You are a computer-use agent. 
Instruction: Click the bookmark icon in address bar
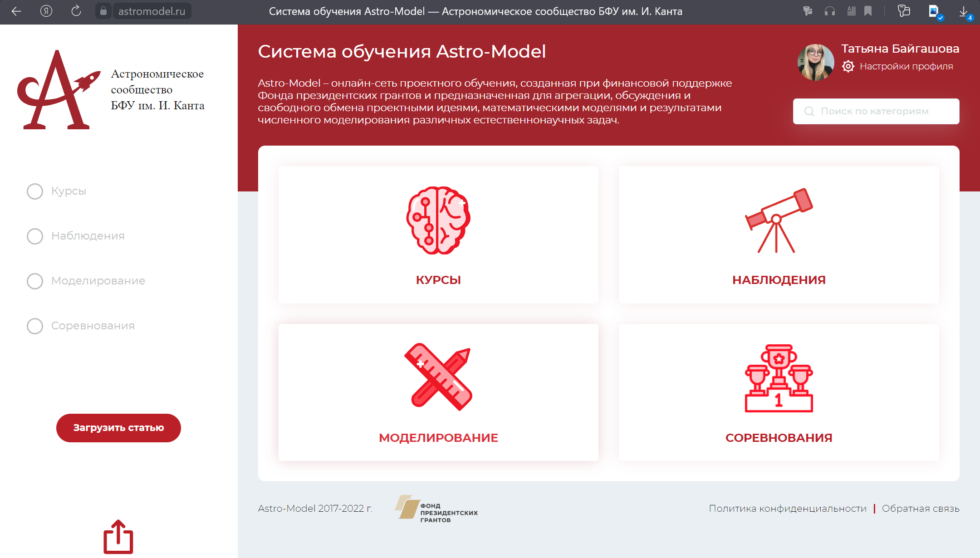(x=868, y=11)
